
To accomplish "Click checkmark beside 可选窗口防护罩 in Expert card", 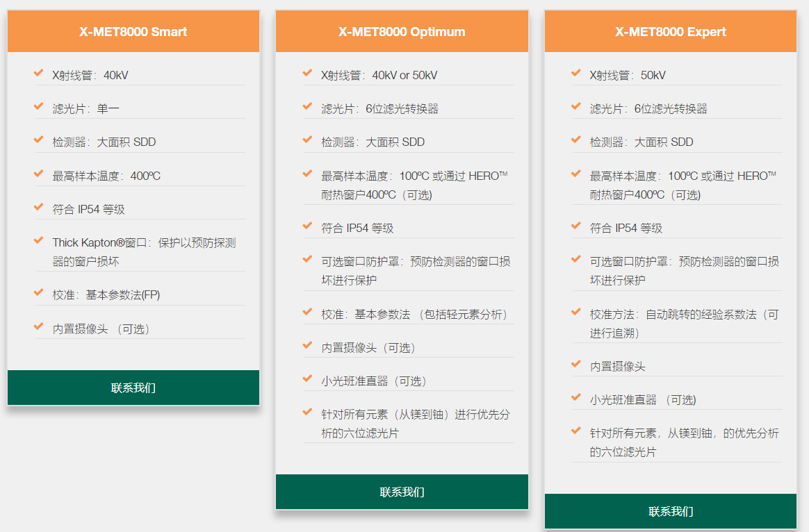I will 576,259.
